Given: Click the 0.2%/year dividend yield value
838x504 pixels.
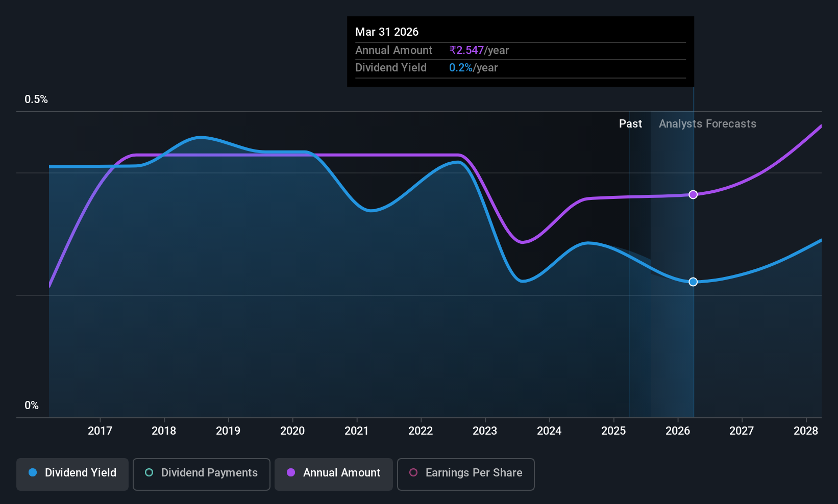Looking at the screenshot, I should 473,67.
